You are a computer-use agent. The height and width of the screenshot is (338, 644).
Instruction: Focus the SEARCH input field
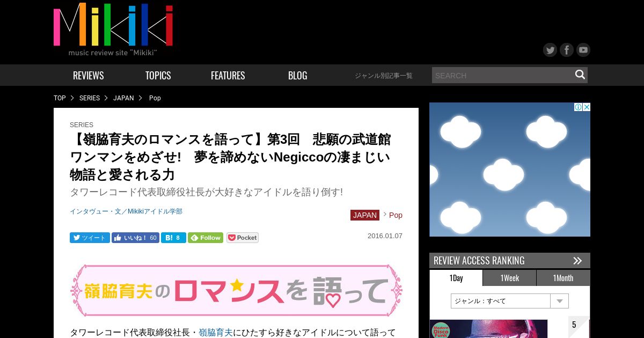click(x=502, y=75)
